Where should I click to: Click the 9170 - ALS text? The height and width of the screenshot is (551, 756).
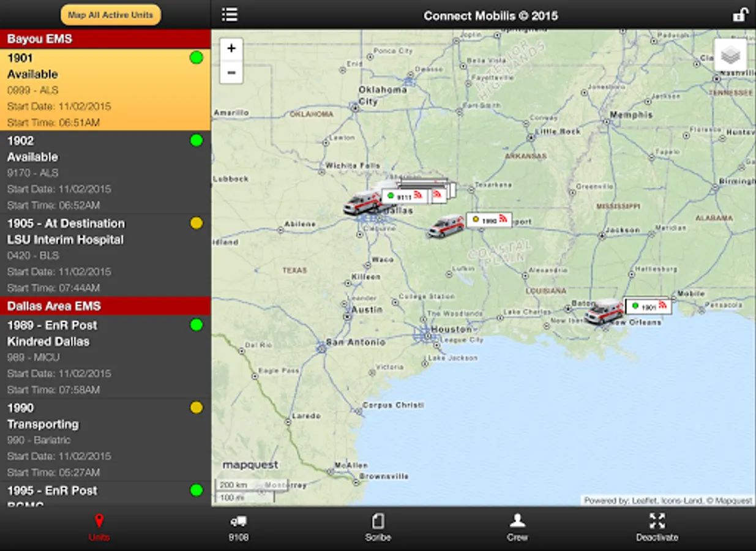click(33, 173)
